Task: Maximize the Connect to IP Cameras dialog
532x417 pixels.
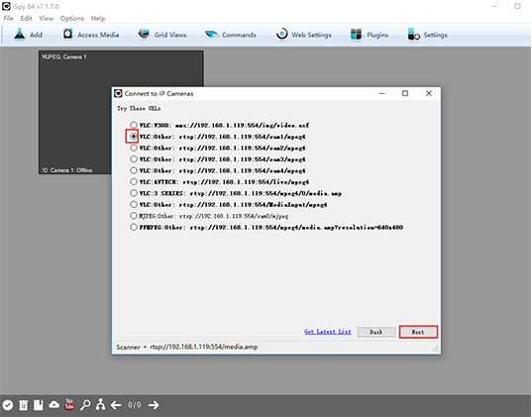Action: click(x=405, y=93)
